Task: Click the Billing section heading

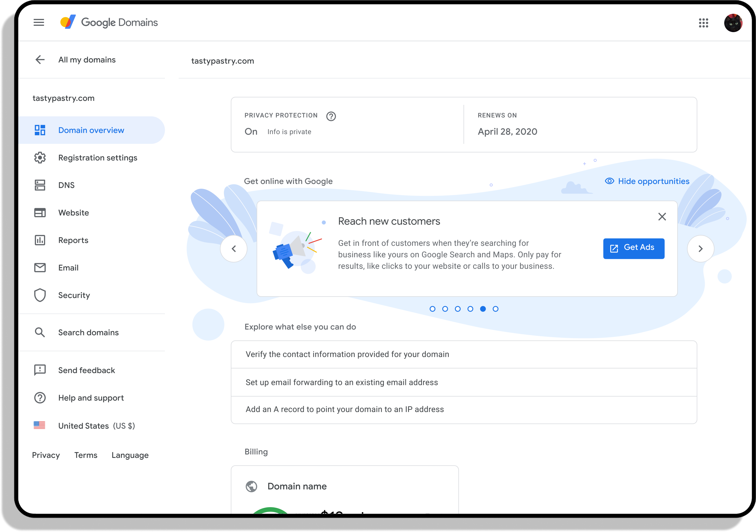Action: pyautogui.click(x=256, y=452)
